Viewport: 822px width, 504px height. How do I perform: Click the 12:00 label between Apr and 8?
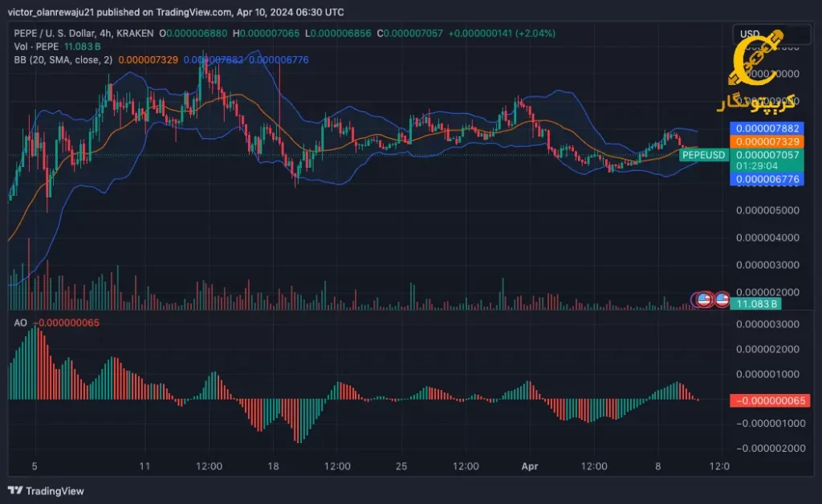tap(594, 466)
